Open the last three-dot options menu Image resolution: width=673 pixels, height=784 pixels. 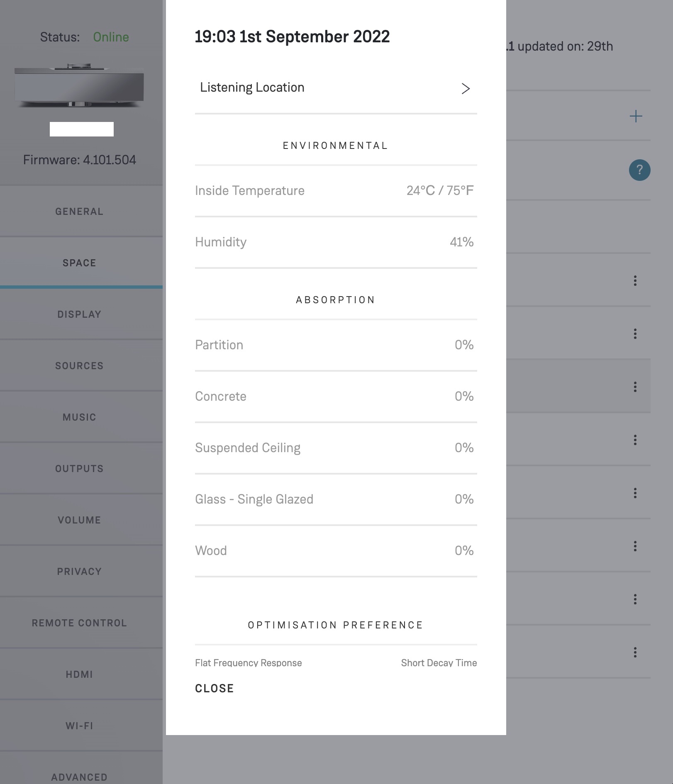(x=635, y=653)
